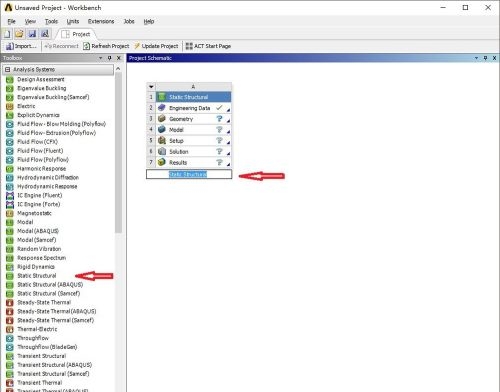The width and height of the screenshot is (500, 392).
Task: Click the Save project icon
Action: [32, 34]
